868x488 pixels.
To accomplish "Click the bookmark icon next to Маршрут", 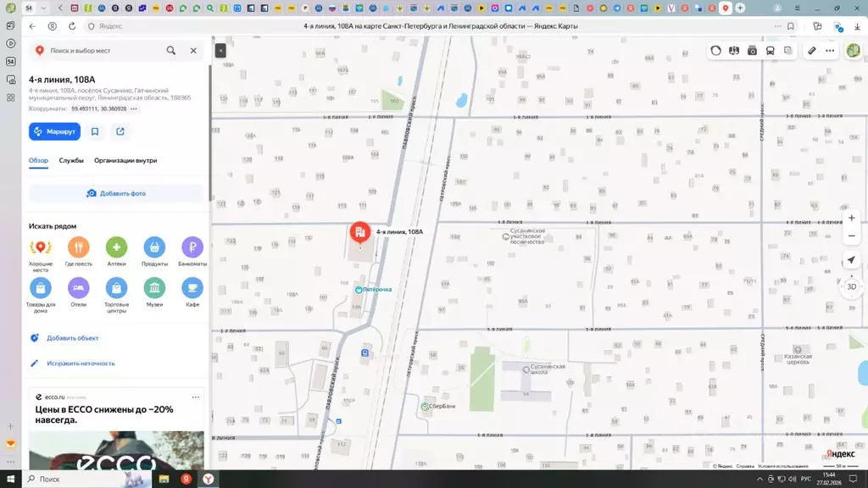I will [x=95, y=131].
